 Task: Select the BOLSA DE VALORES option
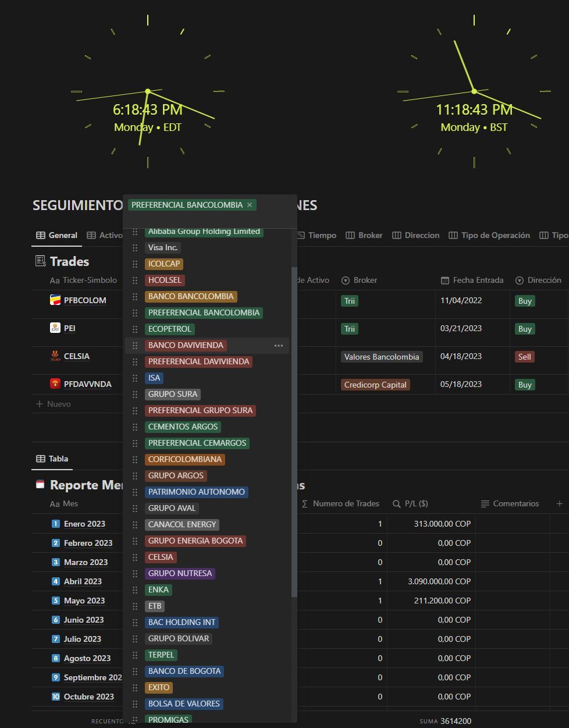[184, 704]
